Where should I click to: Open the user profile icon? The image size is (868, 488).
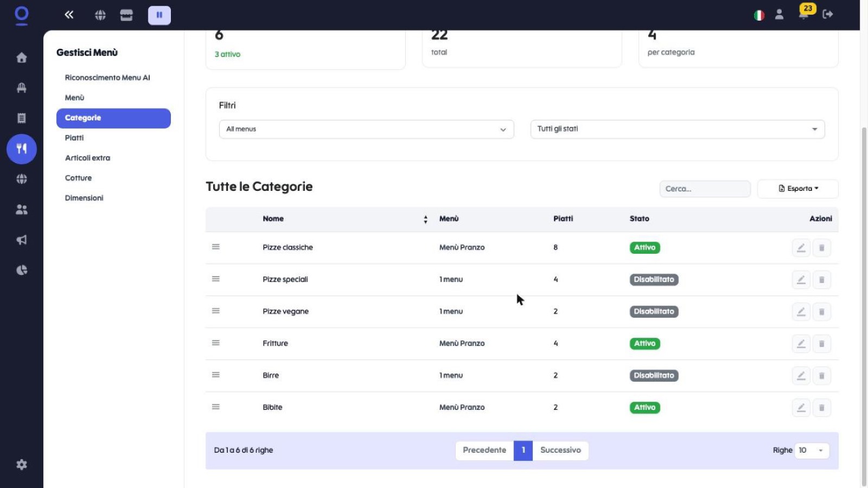[x=779, y=15]
